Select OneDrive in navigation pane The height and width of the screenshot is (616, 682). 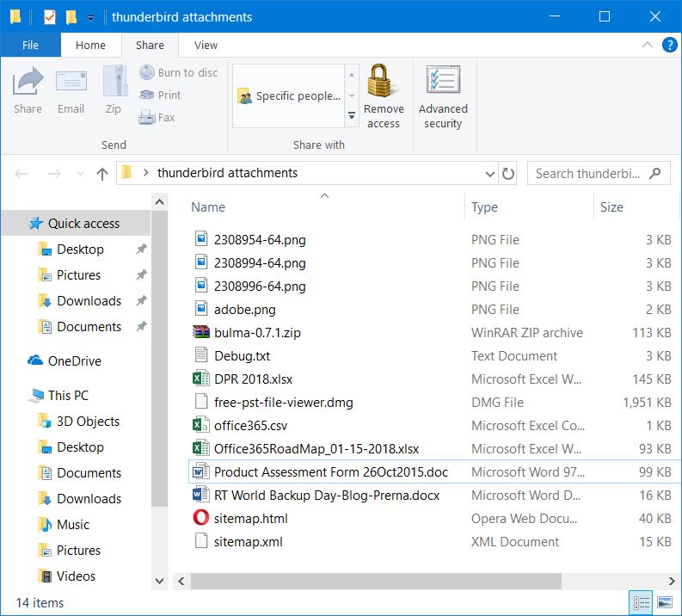point(65,360)
